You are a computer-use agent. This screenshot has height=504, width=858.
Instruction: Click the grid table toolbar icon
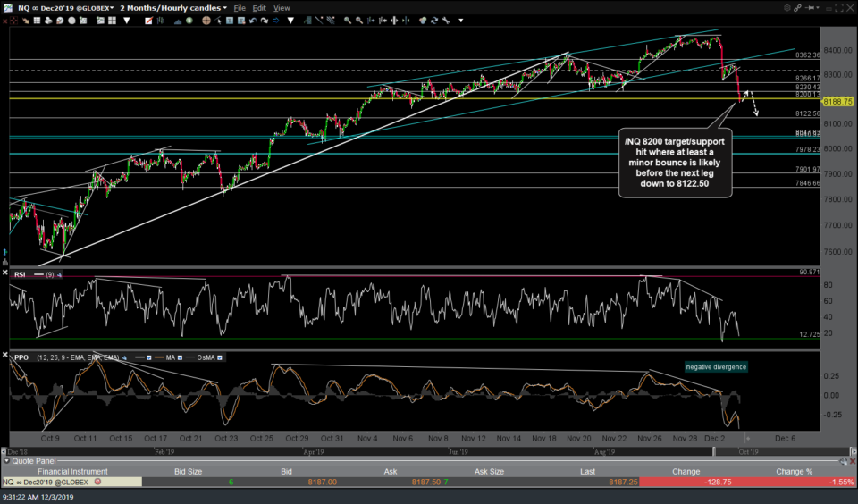pyautogui.click(x=37, y=21)
